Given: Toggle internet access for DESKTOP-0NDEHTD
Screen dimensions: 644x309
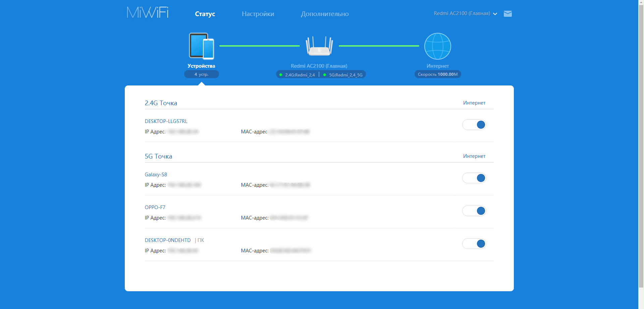Looking at the screenshot, I should pyautogui.click(x=474, y=244).
